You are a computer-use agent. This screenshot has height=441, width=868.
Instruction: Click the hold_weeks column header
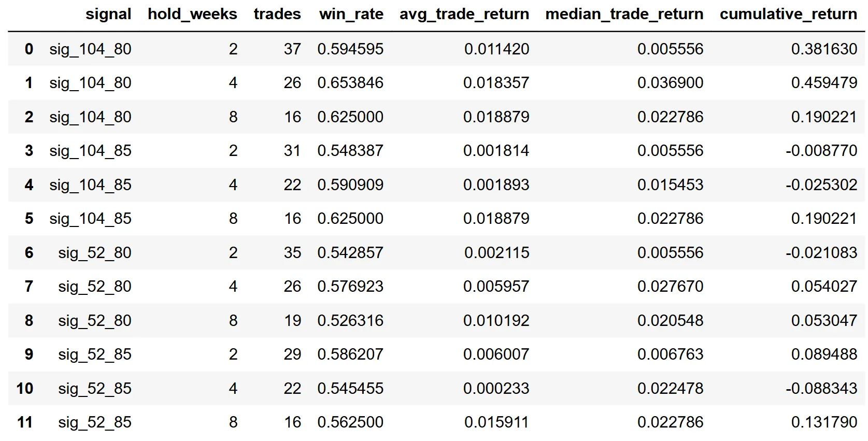tap(192, 14)
